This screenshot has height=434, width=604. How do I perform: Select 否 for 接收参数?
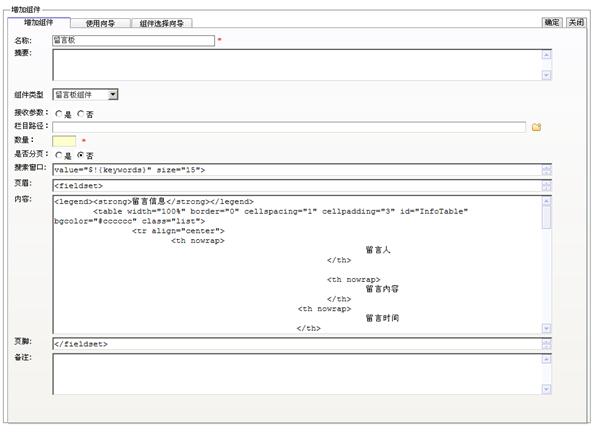click(81, 114)
